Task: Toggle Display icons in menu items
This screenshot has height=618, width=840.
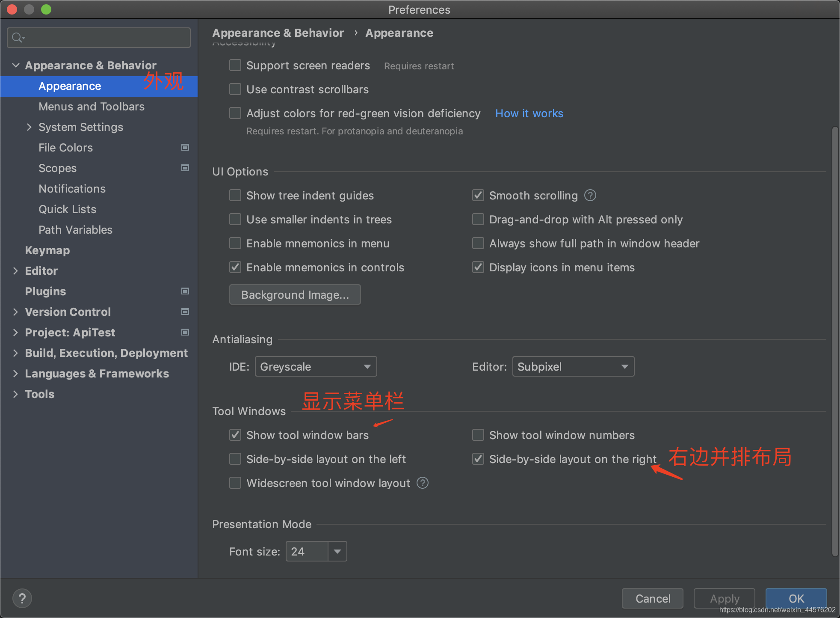Action: tap(478, 267)
